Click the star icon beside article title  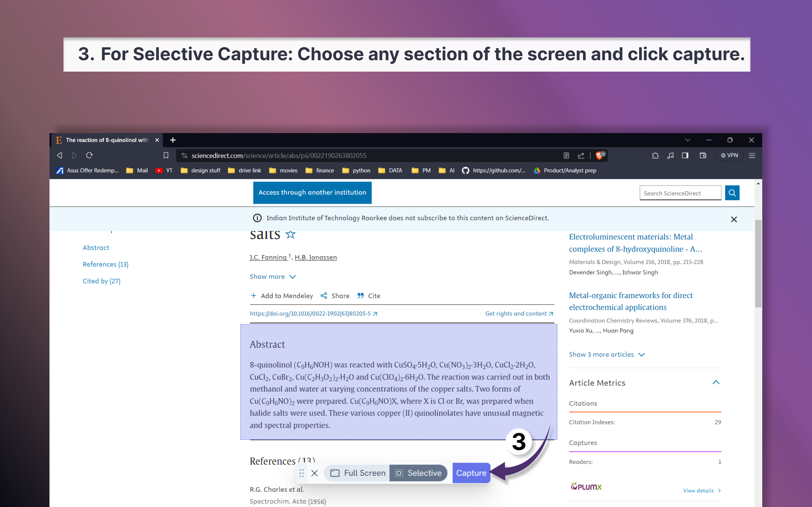click(290, 234)
